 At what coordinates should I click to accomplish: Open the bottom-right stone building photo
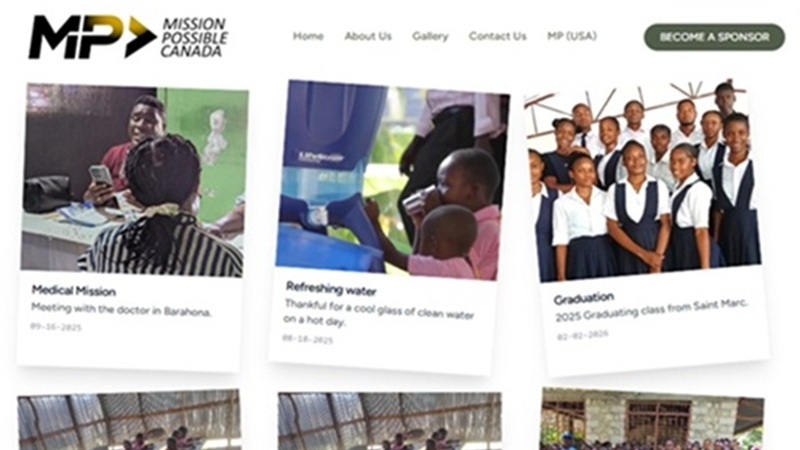point(653,419)
